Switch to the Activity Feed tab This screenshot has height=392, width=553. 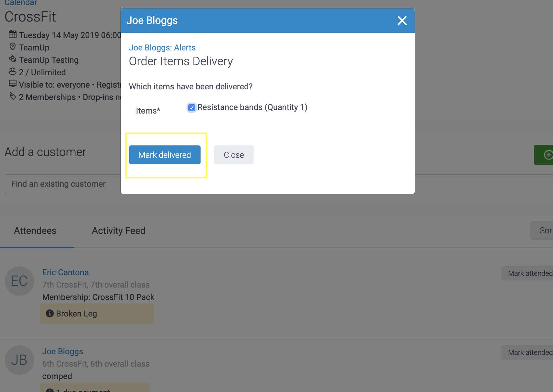click(119, 231)
